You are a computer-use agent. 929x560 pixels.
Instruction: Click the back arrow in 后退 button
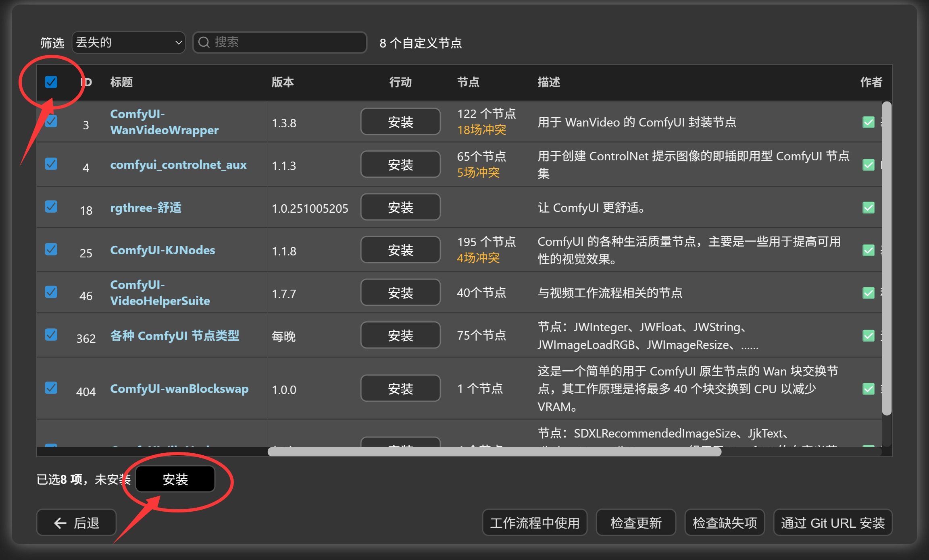pos(60,523)
